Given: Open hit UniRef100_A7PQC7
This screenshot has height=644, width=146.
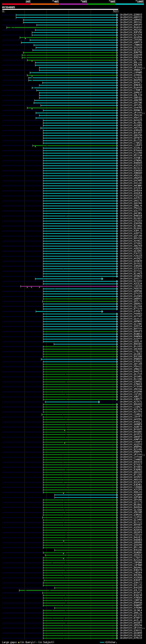Looking at the screenshot, I should pos(131,311).
